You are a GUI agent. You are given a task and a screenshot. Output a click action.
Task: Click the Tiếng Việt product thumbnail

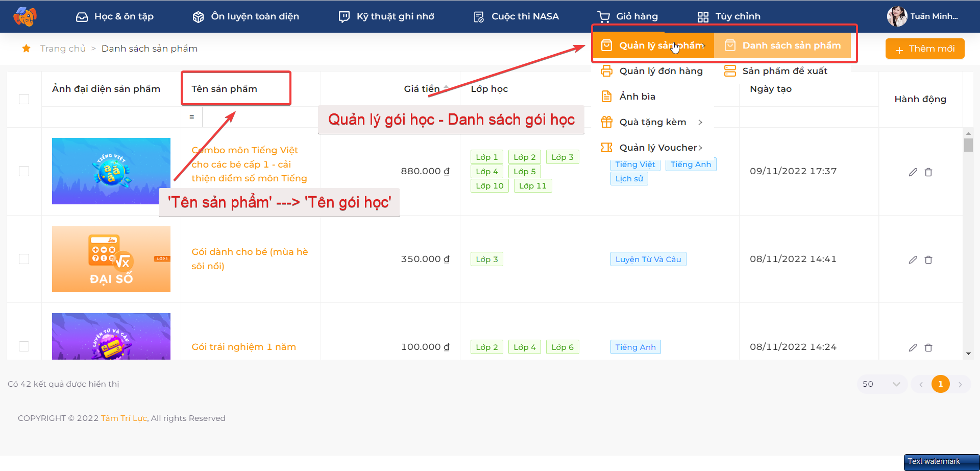point(111,171)
